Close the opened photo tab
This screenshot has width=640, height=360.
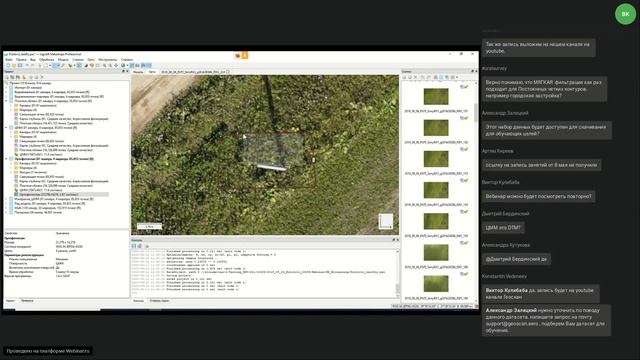pyautogui.click(x=228, y=72)
